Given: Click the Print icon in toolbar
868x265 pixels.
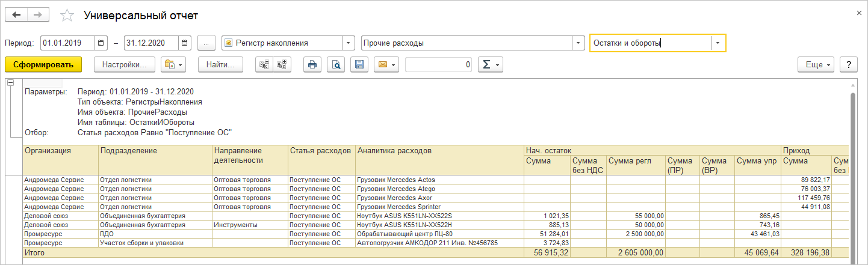Looking at the screenshot, I should 312,64.
